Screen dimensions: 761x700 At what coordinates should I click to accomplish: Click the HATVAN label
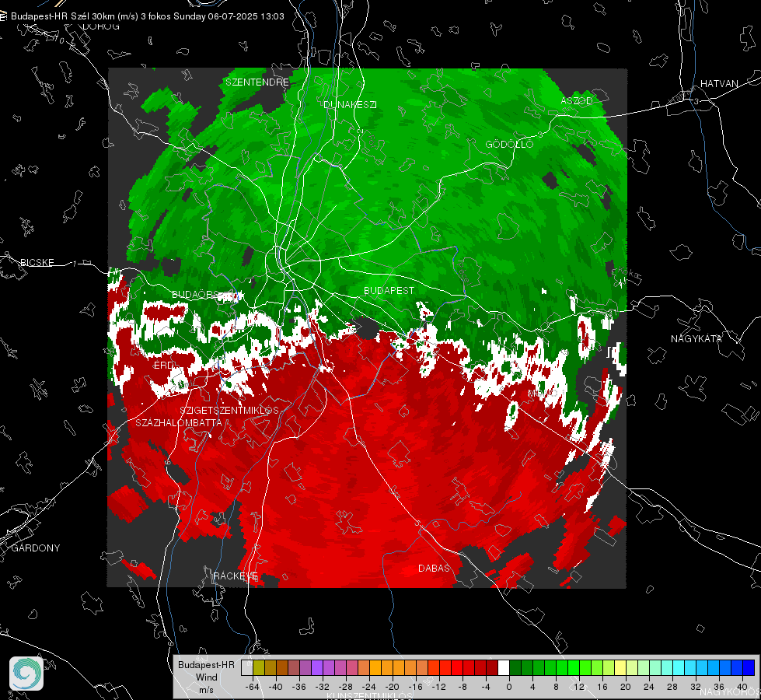click(719, 83)
